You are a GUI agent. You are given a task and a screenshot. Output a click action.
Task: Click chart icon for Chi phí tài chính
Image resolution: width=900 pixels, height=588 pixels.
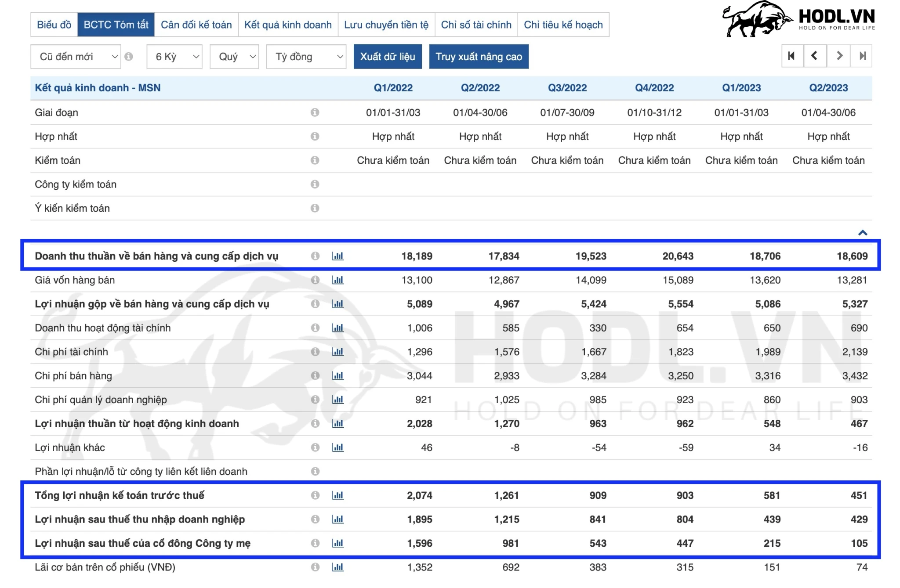[337, 352]
